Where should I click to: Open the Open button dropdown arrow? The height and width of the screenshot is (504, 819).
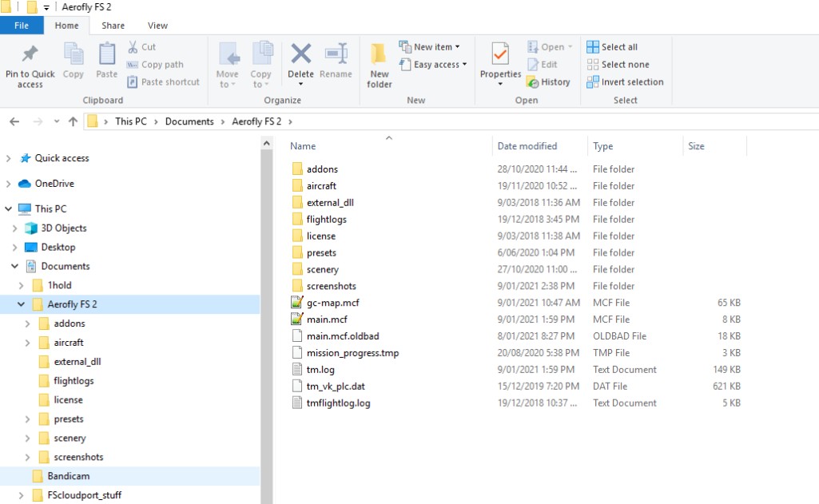tap(570, 47)
